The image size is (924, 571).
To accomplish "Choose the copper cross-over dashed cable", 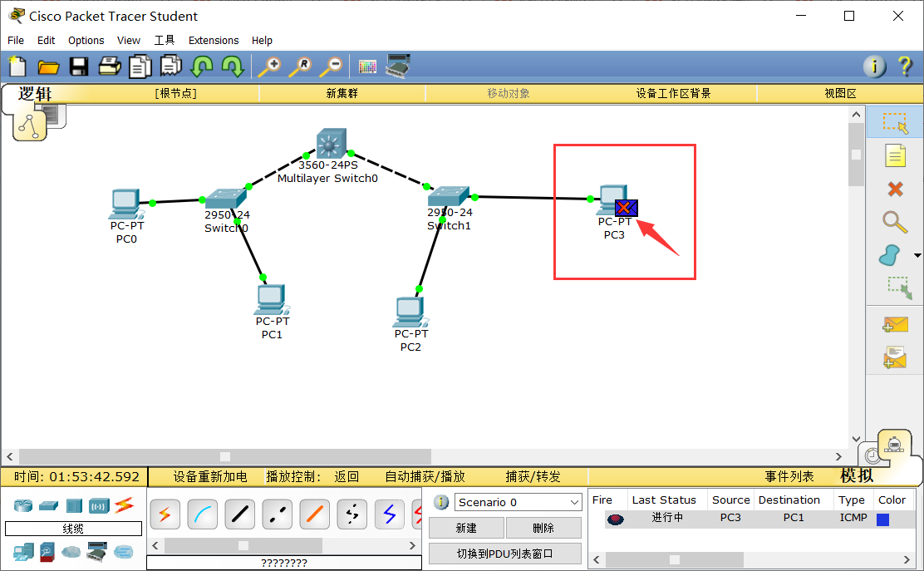I will (277, 514).
